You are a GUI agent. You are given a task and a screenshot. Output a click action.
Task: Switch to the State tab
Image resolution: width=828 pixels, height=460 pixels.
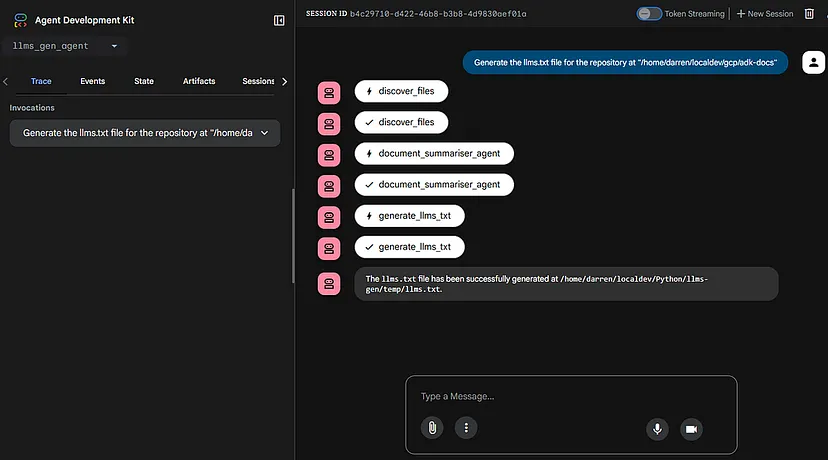point(144,81)
